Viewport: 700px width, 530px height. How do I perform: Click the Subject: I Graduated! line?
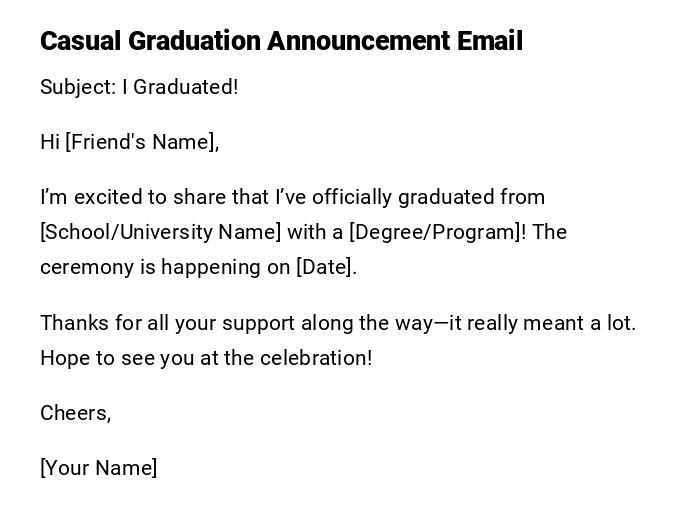pos(139,87)
